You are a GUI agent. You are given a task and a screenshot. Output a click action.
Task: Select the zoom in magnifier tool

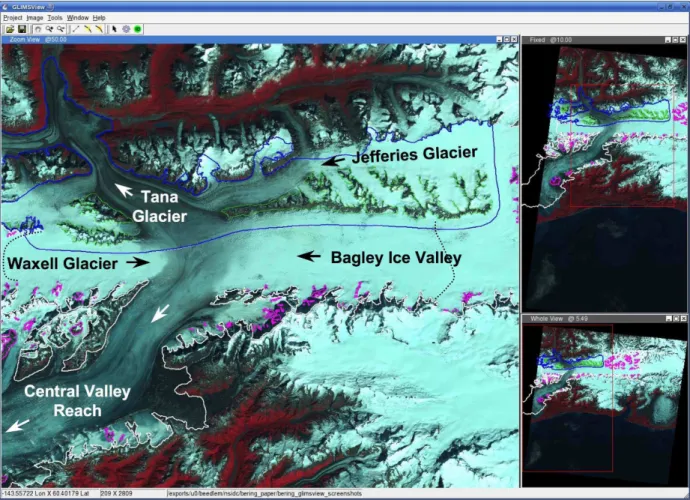click(x=49, y=29)
